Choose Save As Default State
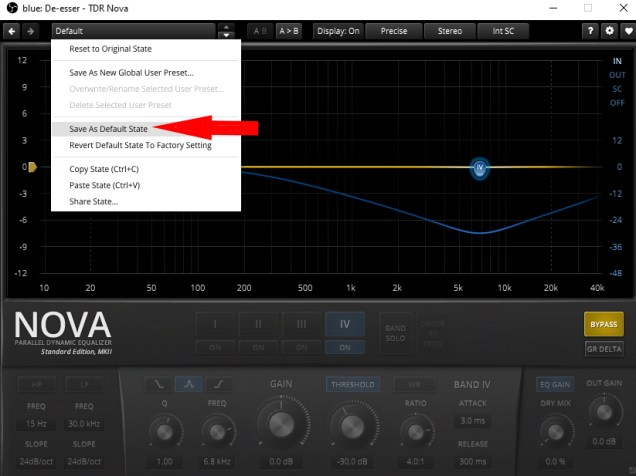 (109, 129)
